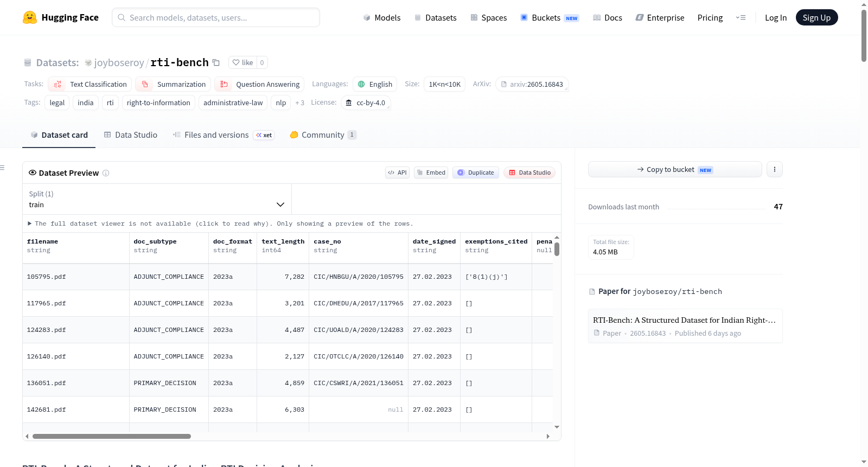This screenshot has width=868, height=467.
Task: Click the info icon beside Dataset Preview
Action: click(x=106, y=173)
